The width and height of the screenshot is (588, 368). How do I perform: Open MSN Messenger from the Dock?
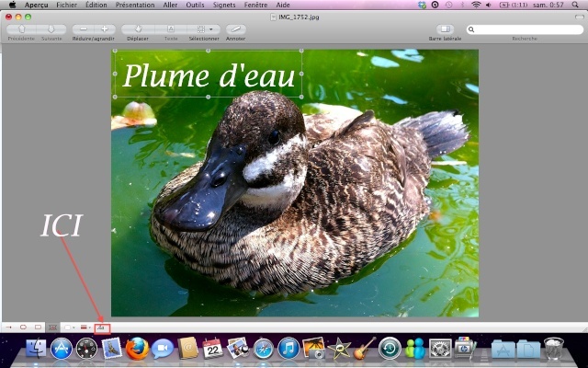coord(414,349)
